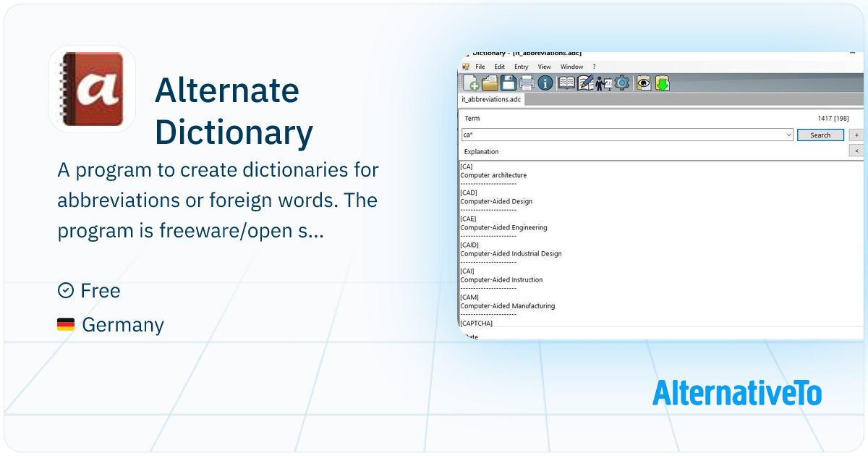The image size is (868, 456).
Task: Click the book with pencil edit icon
Action: coord(585,83)
